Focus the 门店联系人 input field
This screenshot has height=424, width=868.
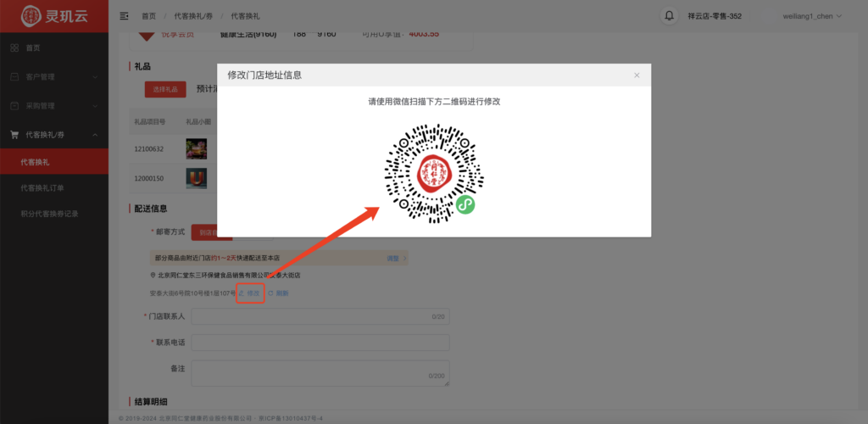tap(320, 316)
